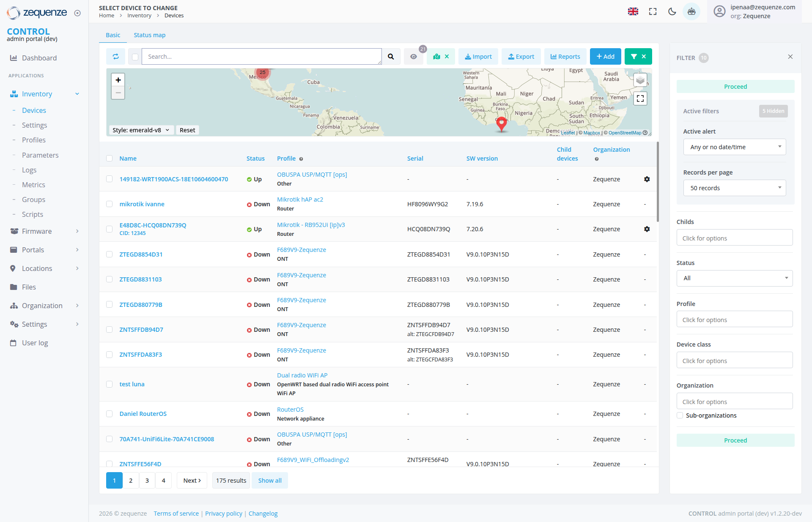Image resolution: width=812 pixels, height=522 pixels.
Task: Open the language flag selector
Action: point(633,11)
